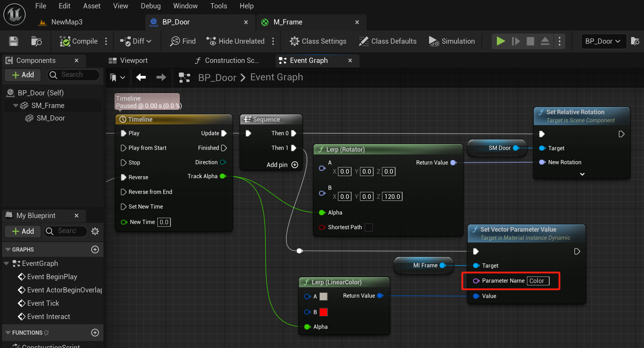The width and height of the screenshot is (644, 348).
Task: Click the frame skip playback icon
Action: pyautogui.click(x=516, y=41)
